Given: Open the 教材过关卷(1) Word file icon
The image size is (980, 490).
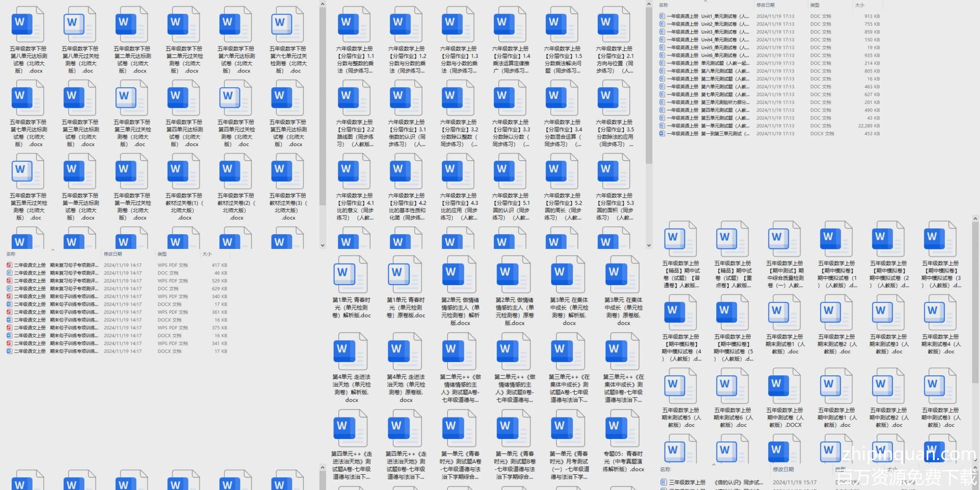Looking at the screenshot, I should pyautogui.click(x=184, y=171).
